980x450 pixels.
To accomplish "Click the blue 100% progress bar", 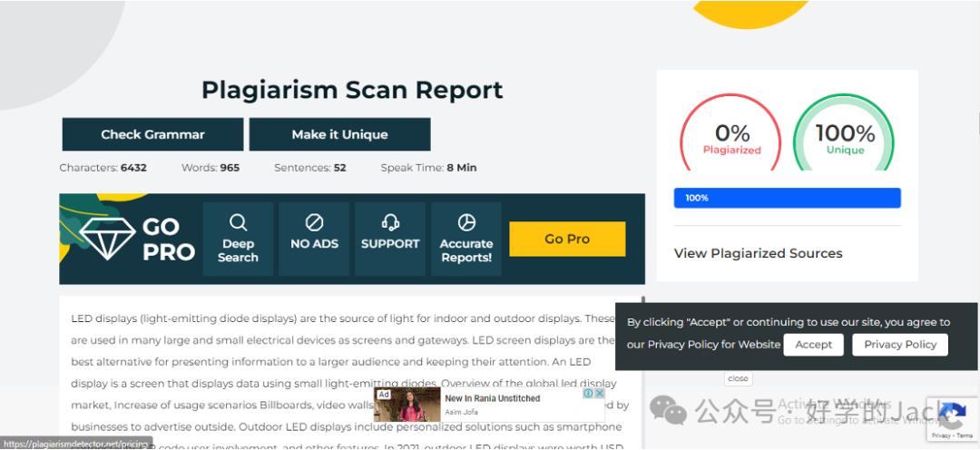I will coord(787,198).
